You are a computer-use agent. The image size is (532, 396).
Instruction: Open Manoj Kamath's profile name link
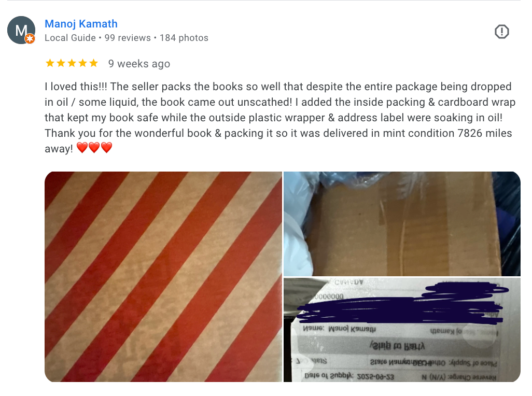coord(81,24)
